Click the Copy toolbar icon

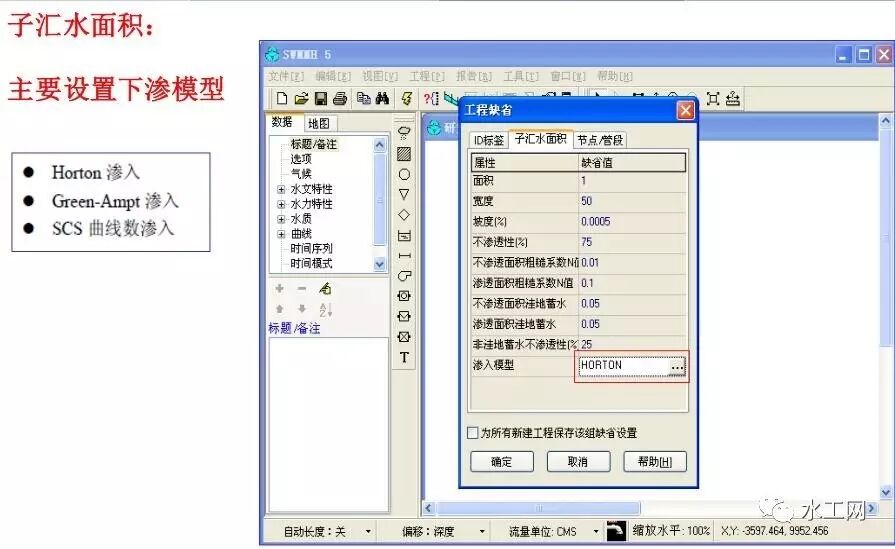[364, 99]
